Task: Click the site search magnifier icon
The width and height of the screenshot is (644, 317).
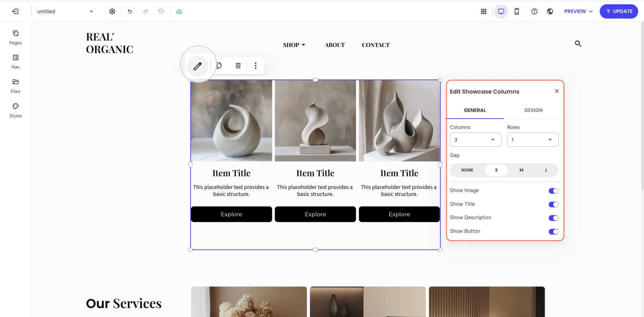Action: point(578,43)
